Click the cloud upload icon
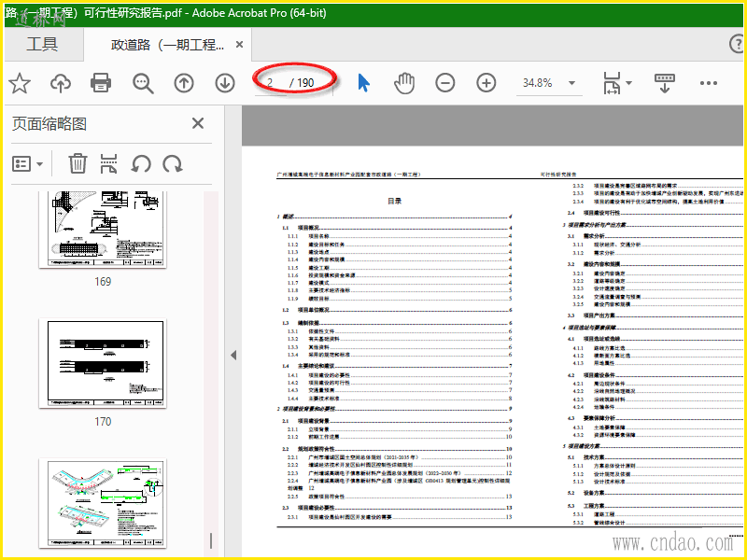This screenshot has width=747, height=560. click(x=61, y=83)
